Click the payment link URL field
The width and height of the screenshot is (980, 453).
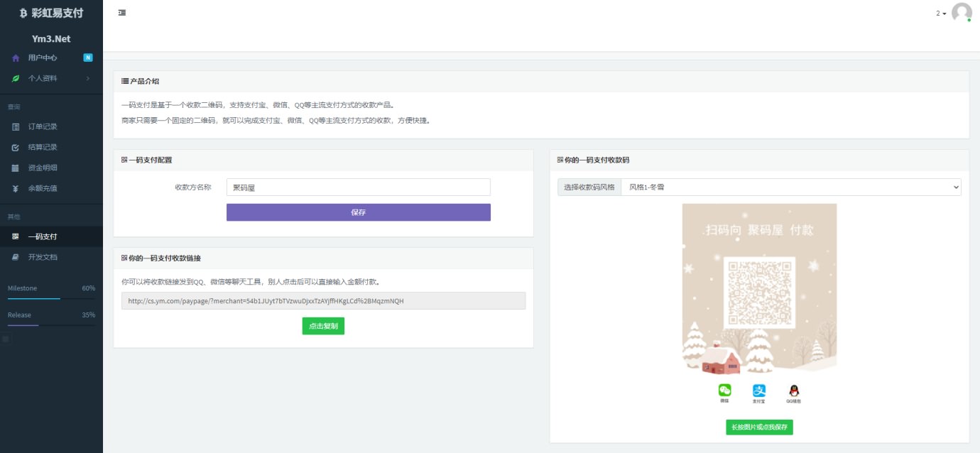click(x=324, y=301)
